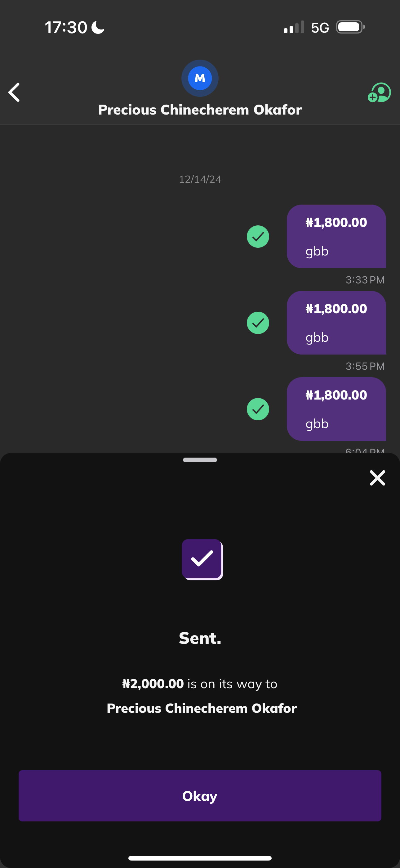400x868 pixels.
Task: Tap the recipient name in Sent message
Action: (202, 708)
